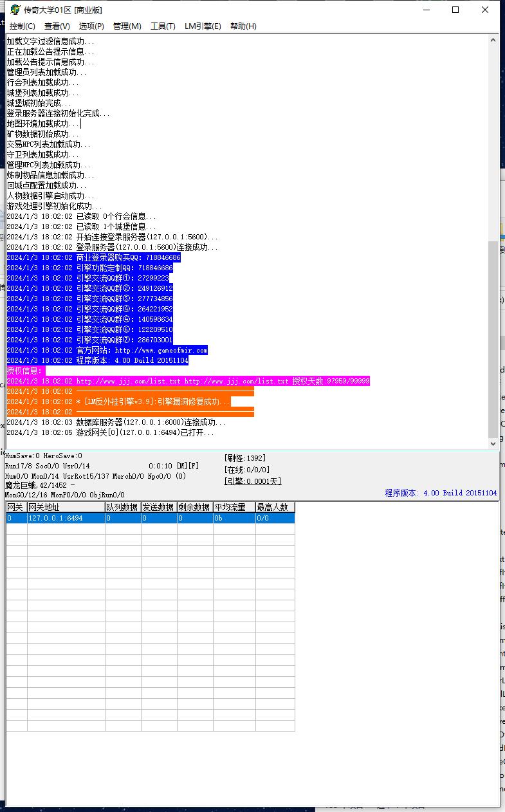Click the [在线:0/0/0] status text
505x812 pixels.
point(247,470)
